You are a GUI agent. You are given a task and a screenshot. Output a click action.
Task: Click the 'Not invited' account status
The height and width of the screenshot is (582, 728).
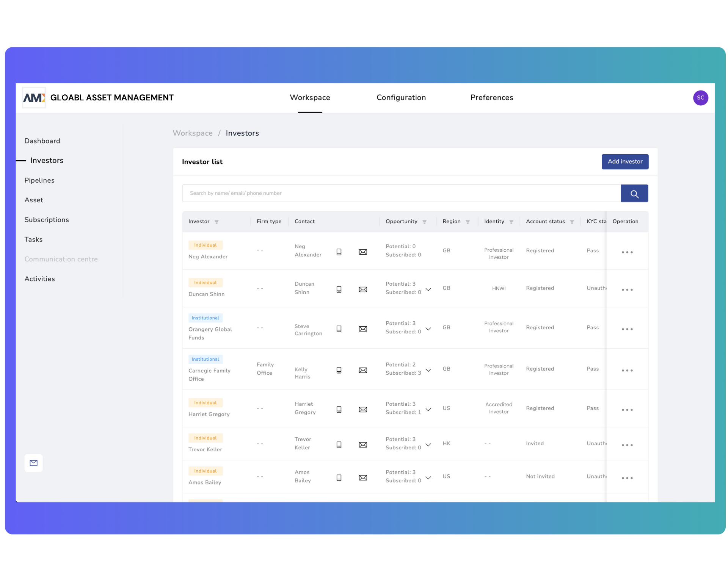coord(540,477)
